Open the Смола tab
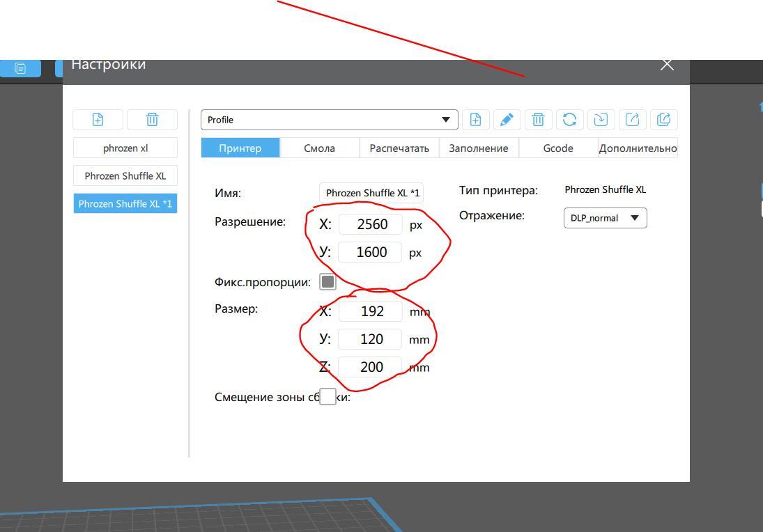The height and width of the screenshot is (532, 763). (320, 148)
